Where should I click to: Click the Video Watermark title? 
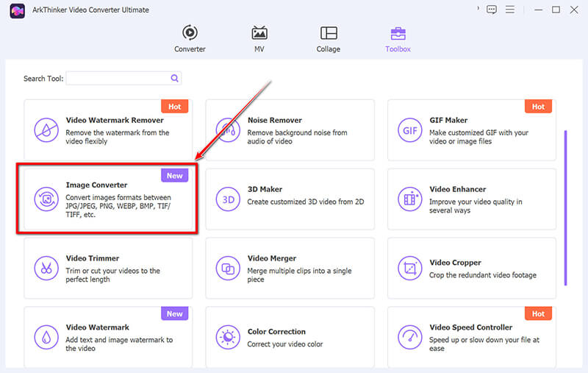(x=98, y=327)
